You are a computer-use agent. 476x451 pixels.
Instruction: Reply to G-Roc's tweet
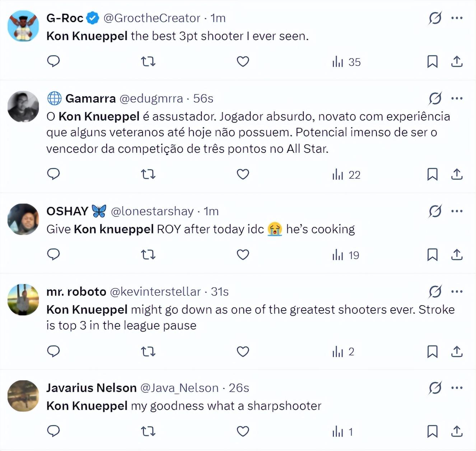[53, 61]
